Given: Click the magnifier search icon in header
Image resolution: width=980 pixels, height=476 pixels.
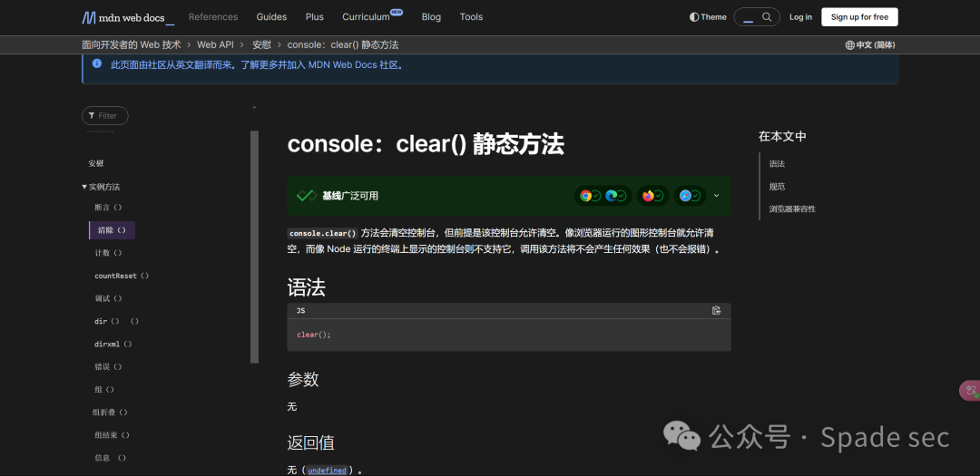Looking at the screenshot, I should [767, 17].
